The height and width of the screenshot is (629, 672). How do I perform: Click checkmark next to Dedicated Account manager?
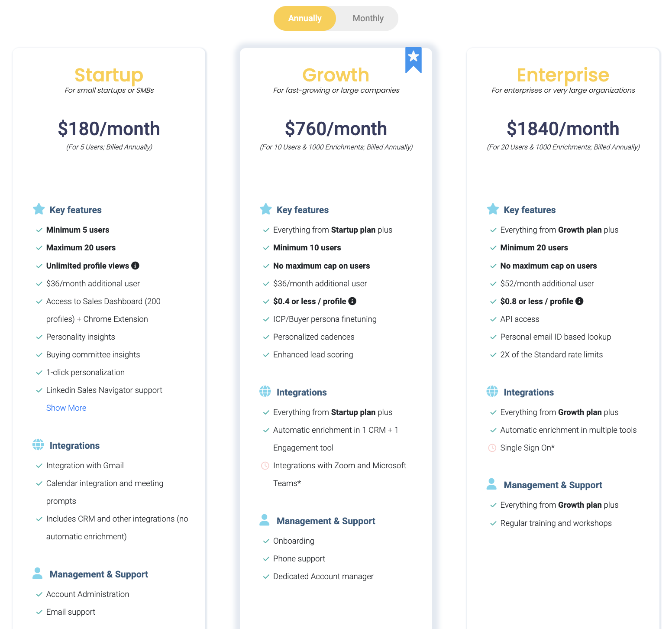tap(266, 577)
